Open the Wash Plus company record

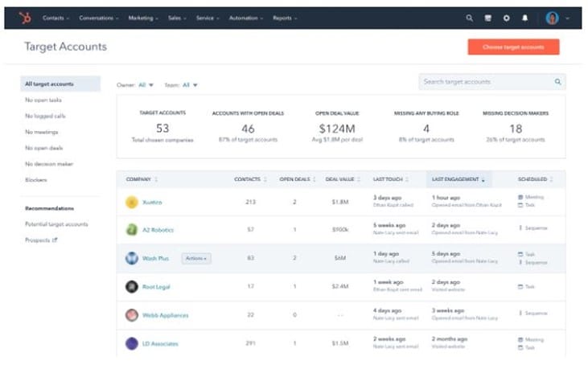pyautogui.click(x=155, y=258)
